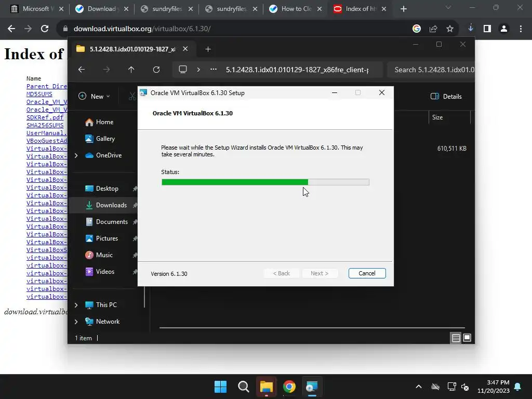Expand OneDrive in Explorer sidebar

pyautogui.click(x=76, y=155)
